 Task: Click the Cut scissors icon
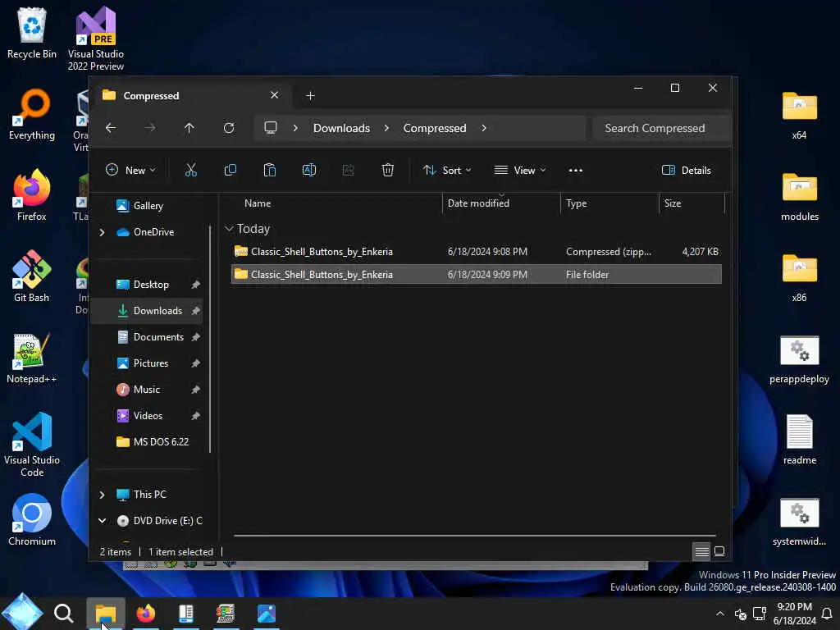(x=190, y=171)
